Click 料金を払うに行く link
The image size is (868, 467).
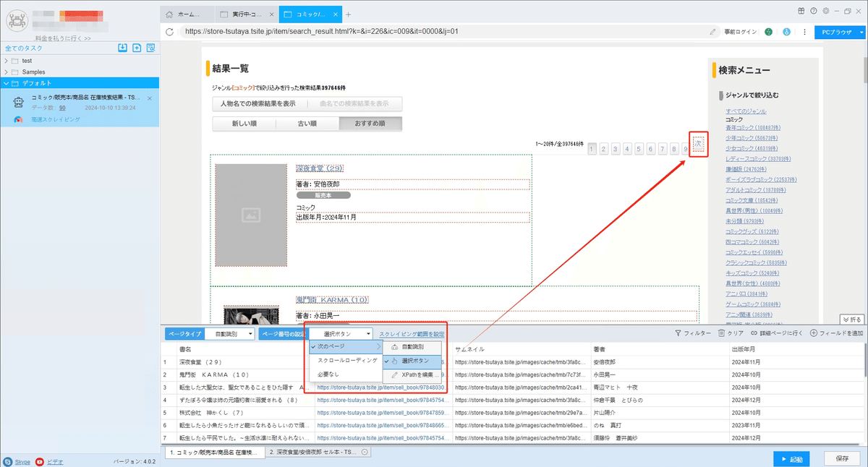click(63, 38)
